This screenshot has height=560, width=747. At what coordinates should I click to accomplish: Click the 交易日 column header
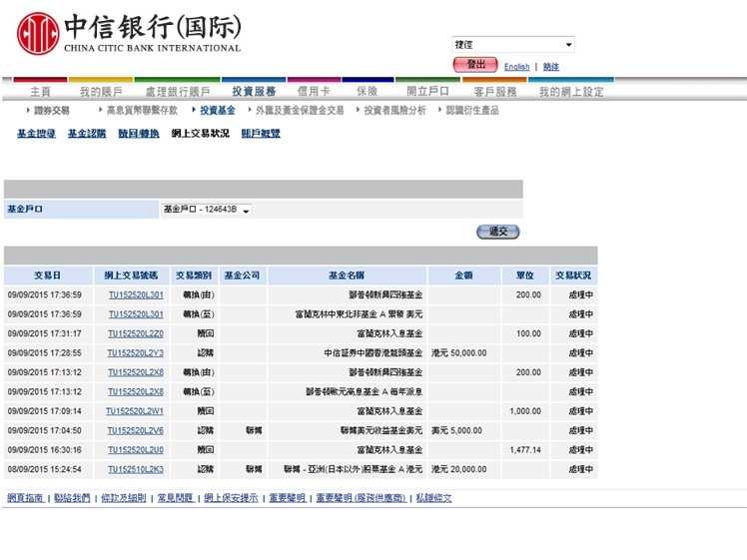48,276
